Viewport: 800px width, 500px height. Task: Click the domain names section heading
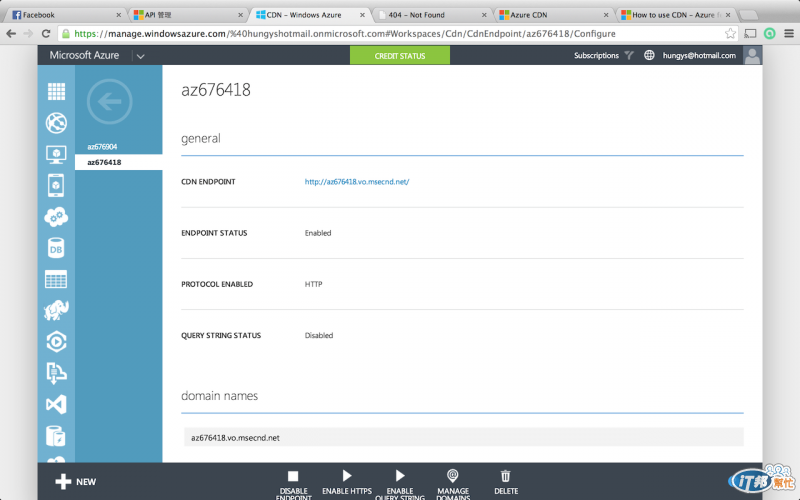(219, 395)
